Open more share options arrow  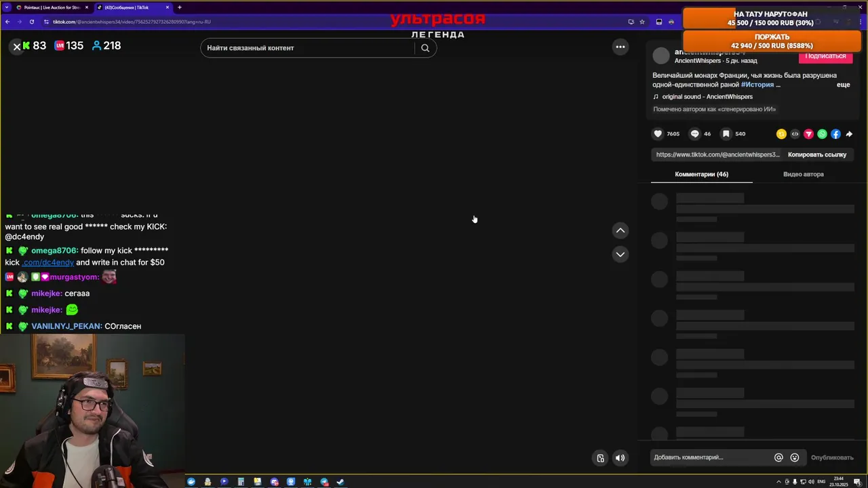(x=849, y=134)
